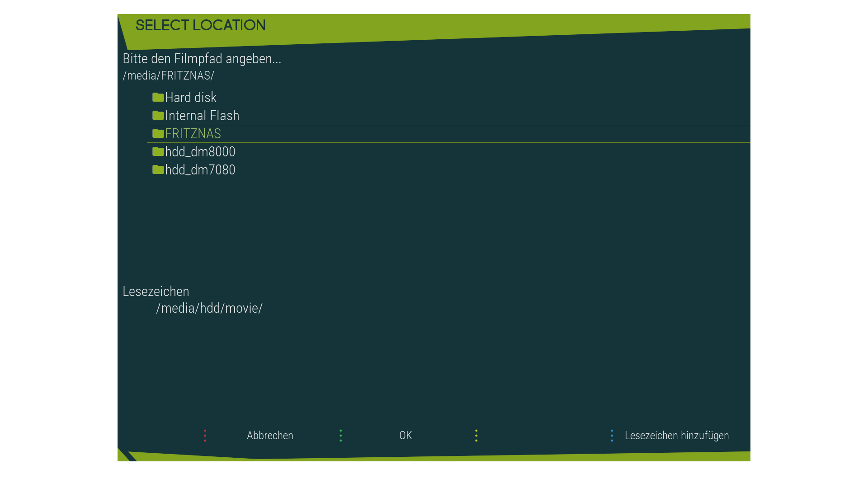Confirm with the OK button
The width and height of the screenshot is (868, 488).
coord(406,436)
